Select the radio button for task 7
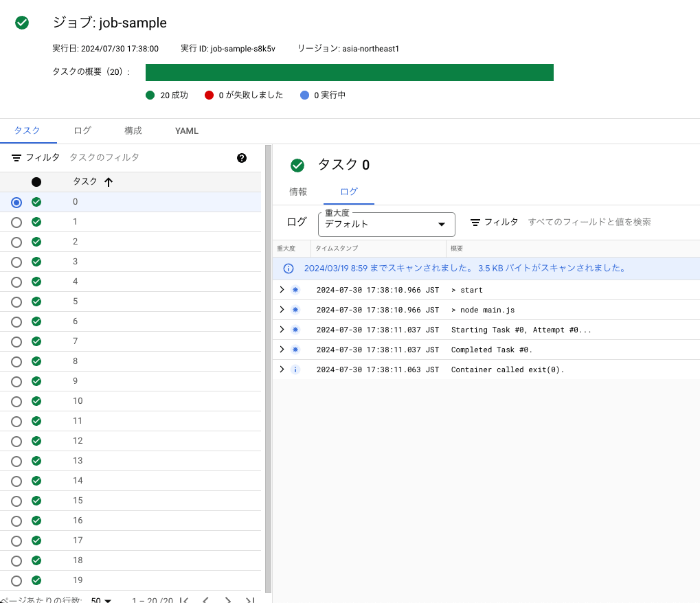 point(16,341)
